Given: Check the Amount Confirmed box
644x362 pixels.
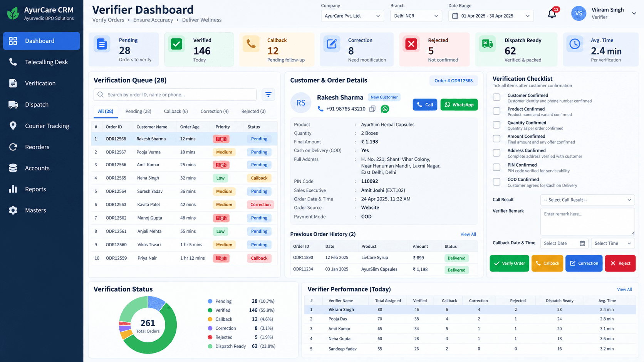Looking at the screenshot, I should coord(497,138).
